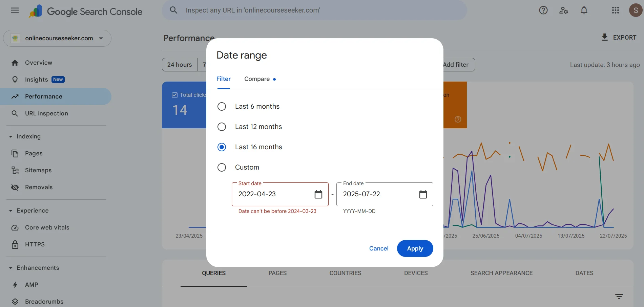Choose the Custom date range option
This screenshot has height=307, width=644.
(x=222, y=168)
